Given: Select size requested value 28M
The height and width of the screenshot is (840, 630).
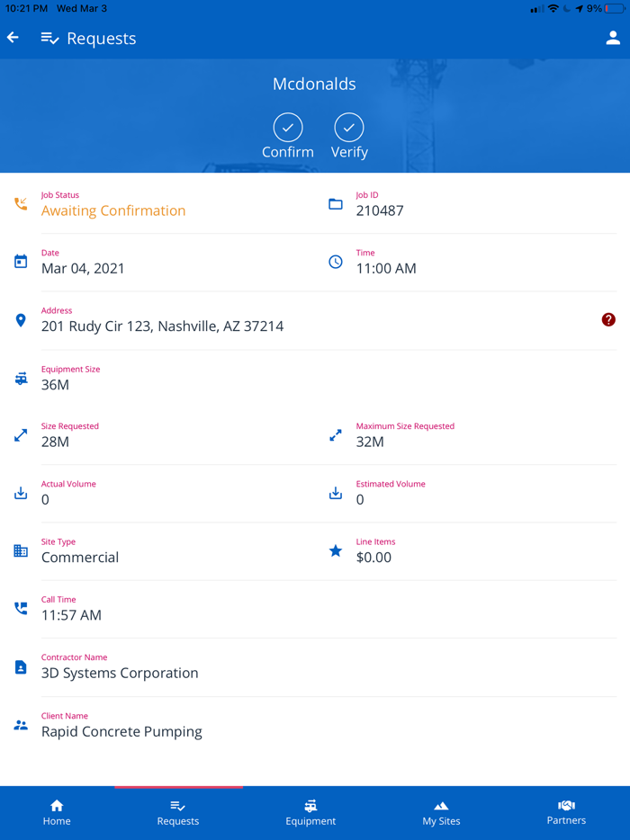Looking at the screenshot, I should coord(55,442).
